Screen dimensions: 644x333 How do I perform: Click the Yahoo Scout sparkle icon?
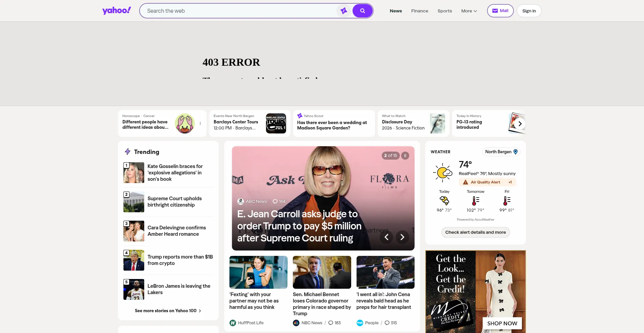pos(300,116)
